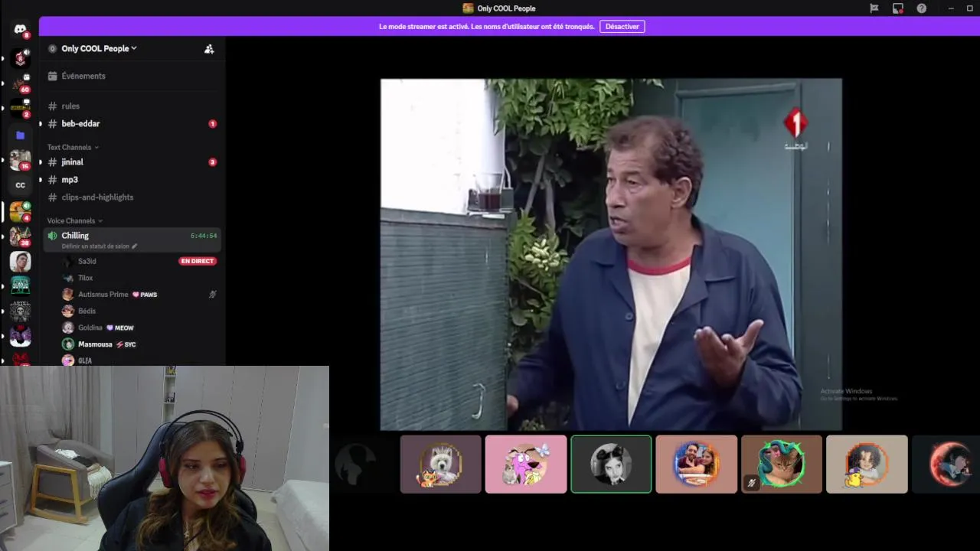This screenshot has height=551, width=980.
Task: Click the notification badge 3 on jininal
Action: (213, 162)
